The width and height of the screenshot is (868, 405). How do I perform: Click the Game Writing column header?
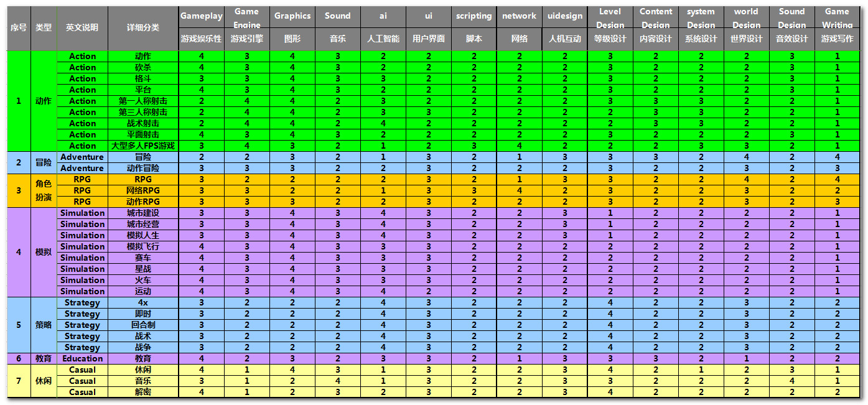click(x=837, y=18)
